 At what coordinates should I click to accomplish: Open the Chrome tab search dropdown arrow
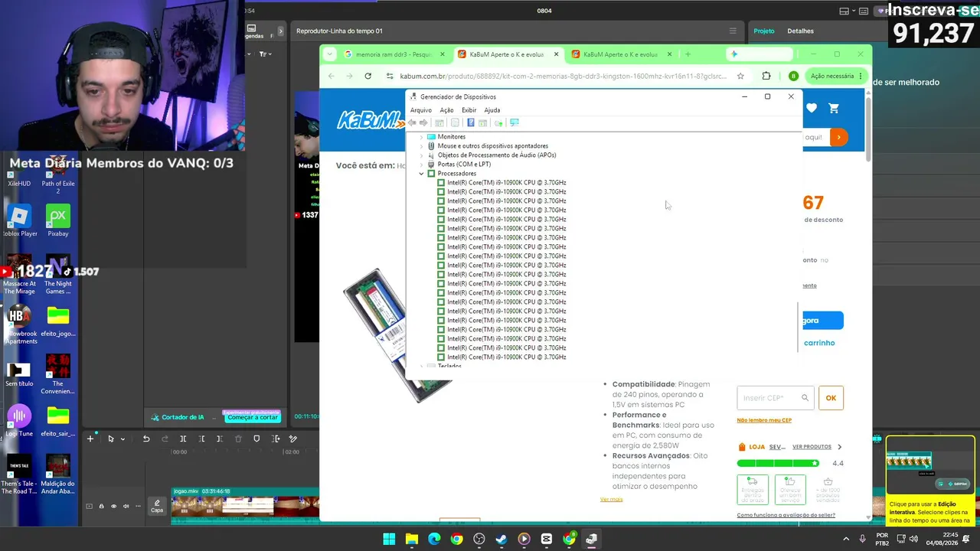(x=329, y=54)
